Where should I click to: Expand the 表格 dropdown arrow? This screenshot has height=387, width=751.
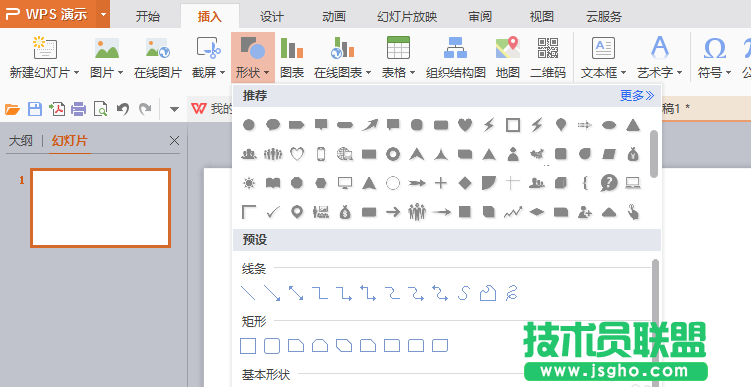click(x=412, y=73)
